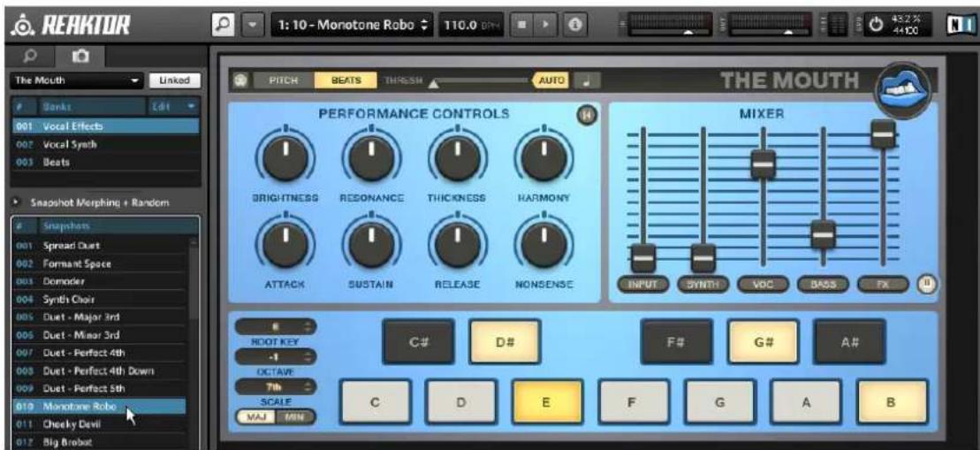Select the '002 Vocal Synth' bank
Viewport: 980px width, 450px height.
point(105,144)
